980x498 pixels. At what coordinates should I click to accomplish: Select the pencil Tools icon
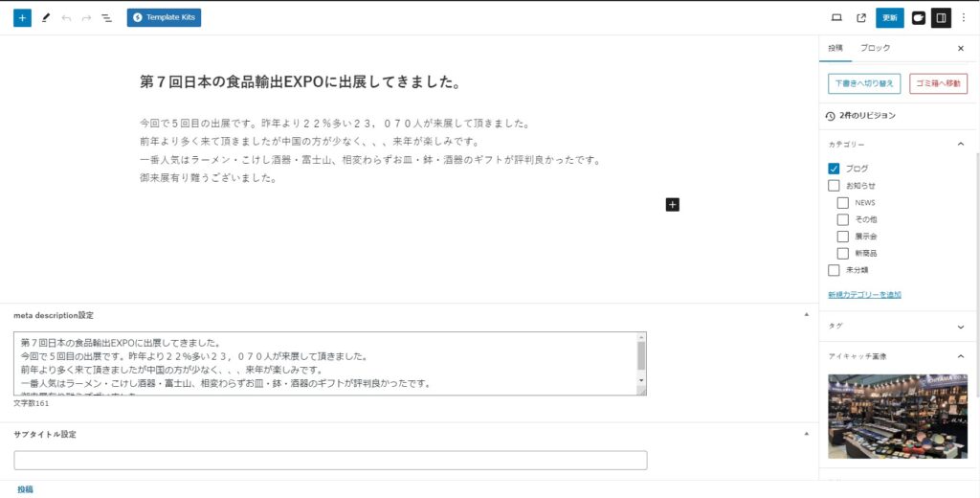[45, 17]
